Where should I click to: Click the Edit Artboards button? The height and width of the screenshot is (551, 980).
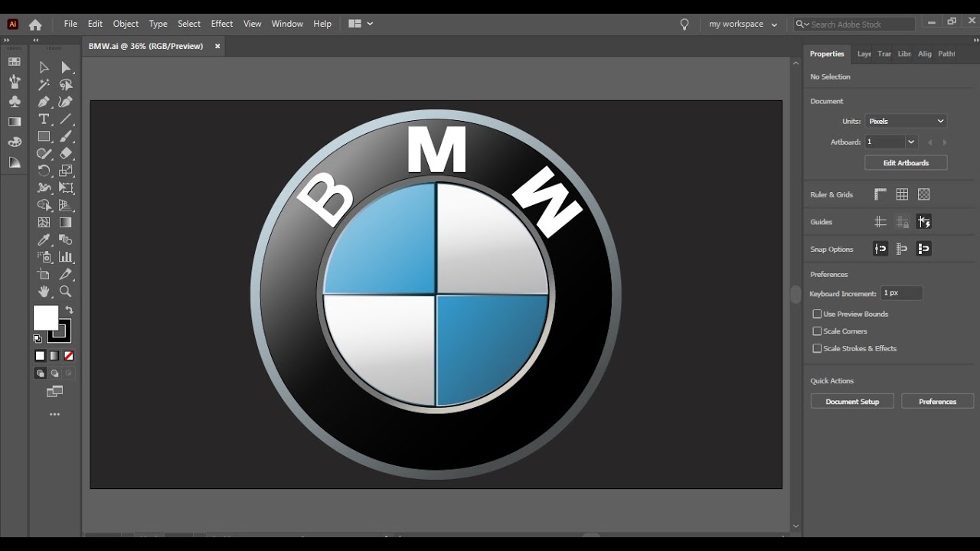coord(906,163)
